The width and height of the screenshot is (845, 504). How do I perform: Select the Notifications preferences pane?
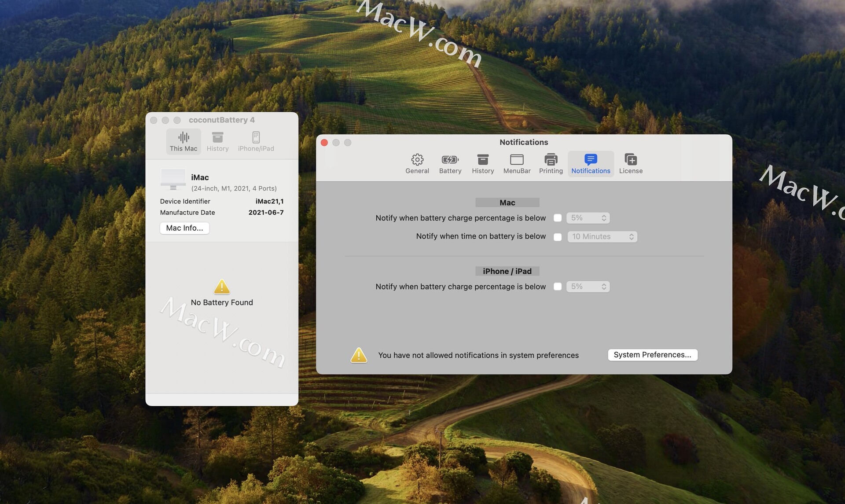[x=591, y=164]
